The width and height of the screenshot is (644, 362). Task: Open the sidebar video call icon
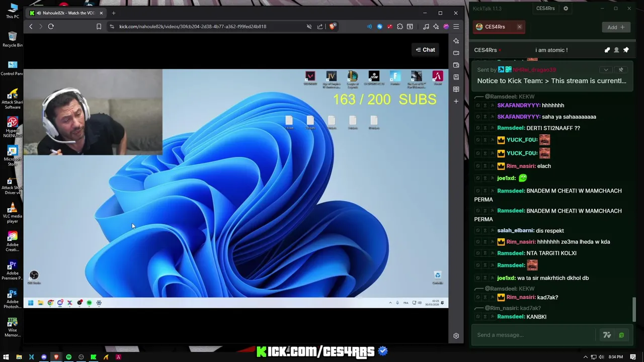click(x=456, y=53)
